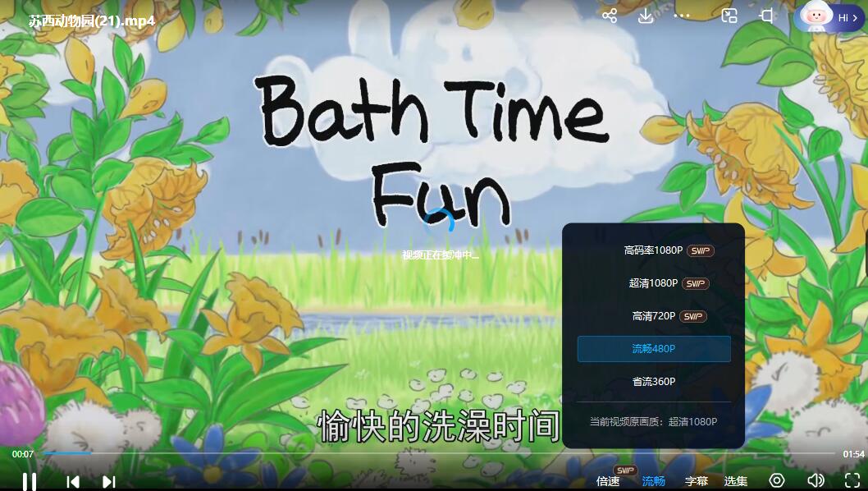Enter fullscreen mode
This screenshot has height=491, width=868.
(x=852, y=480)
